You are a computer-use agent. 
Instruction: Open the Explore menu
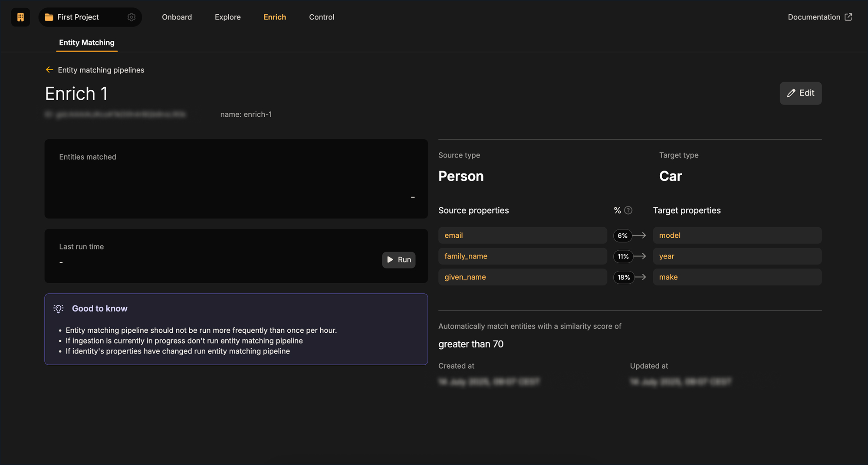click(227, 17)
